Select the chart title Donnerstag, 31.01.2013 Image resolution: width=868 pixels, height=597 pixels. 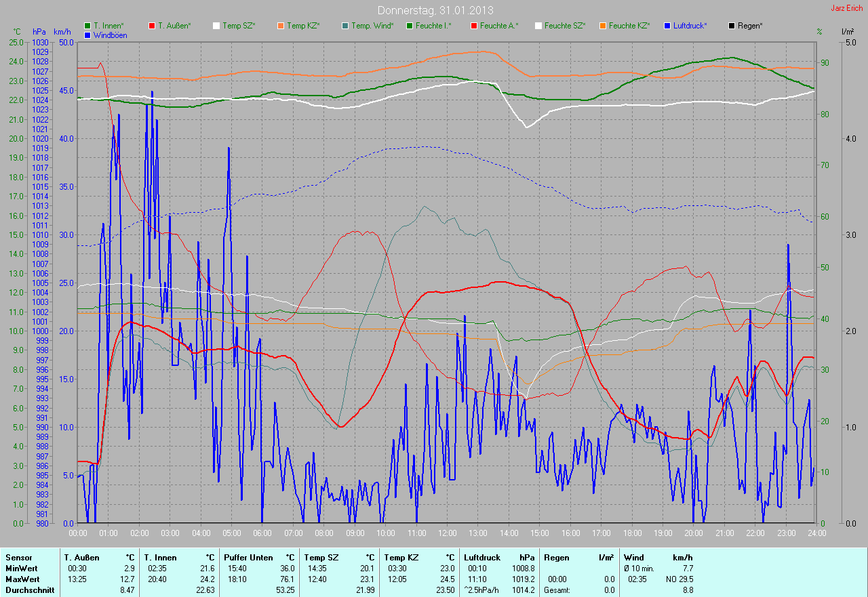(x=435, y=10)
